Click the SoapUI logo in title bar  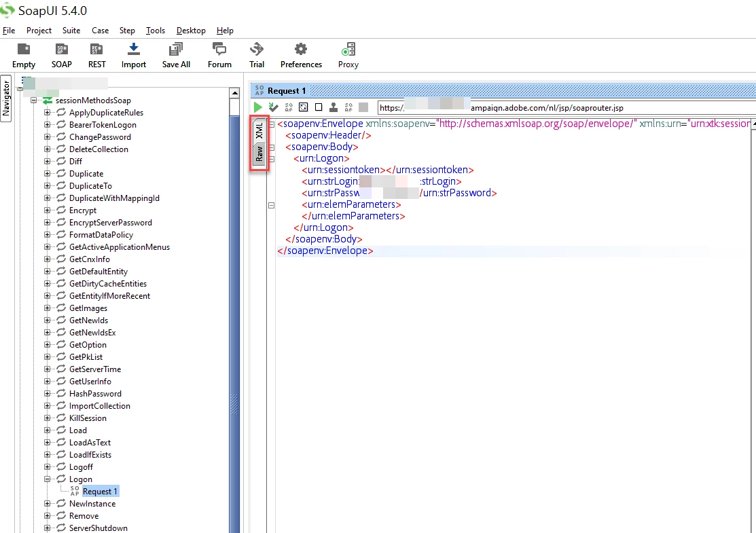click(7, 10)
